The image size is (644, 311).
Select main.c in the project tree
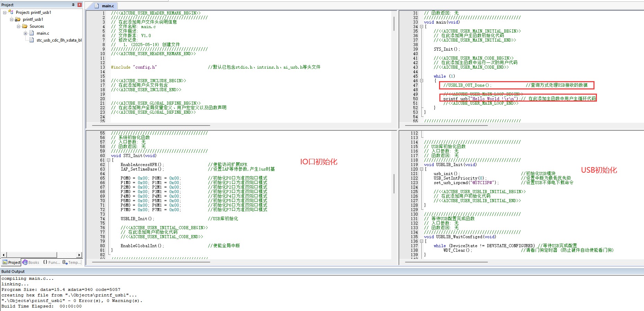click(43, 33)
